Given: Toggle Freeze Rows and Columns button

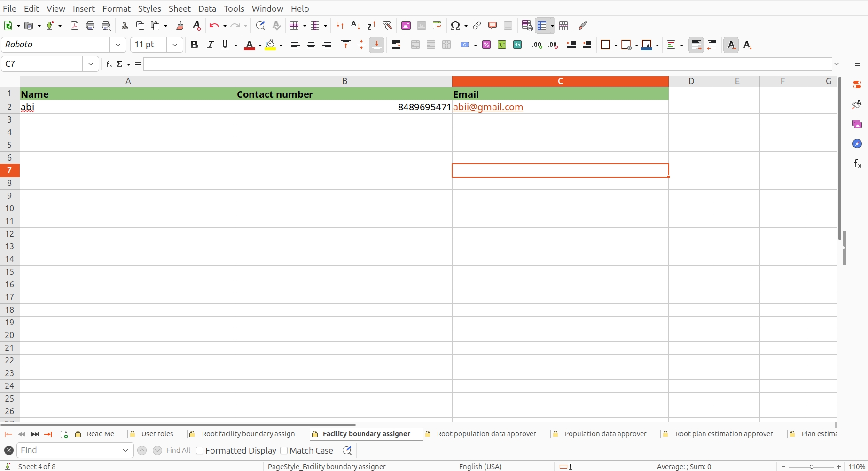Looking at the screenshot, I should pos(542,26).
